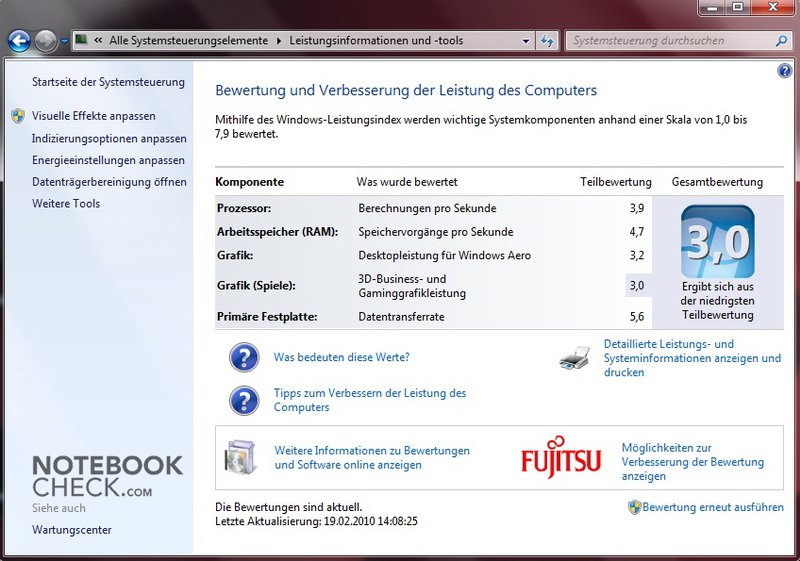The width and height of the screenshot is (800, 561).
Task: Click 'Bewertung erneut ausführen' link
Action: pos(712,507)
